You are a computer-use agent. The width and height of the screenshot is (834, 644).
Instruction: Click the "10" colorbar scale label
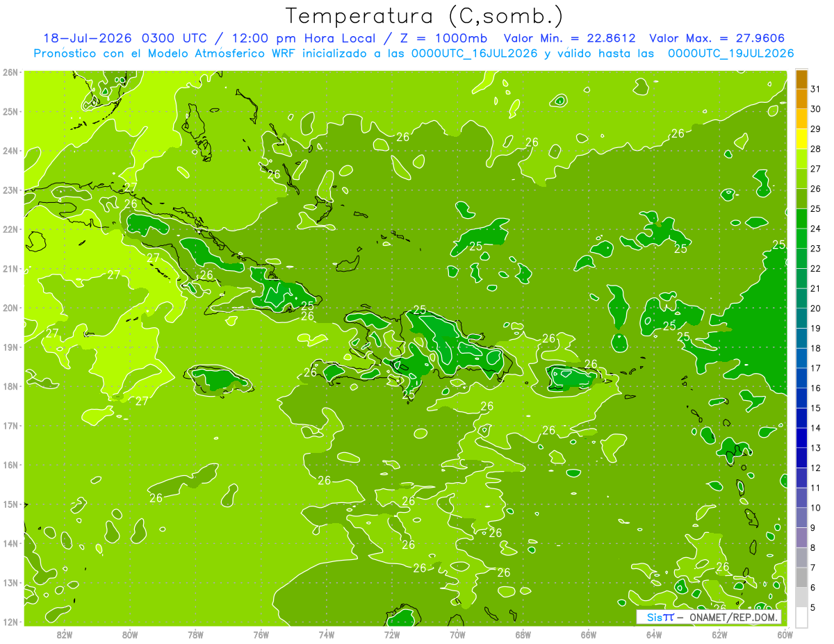click(815, 508)
